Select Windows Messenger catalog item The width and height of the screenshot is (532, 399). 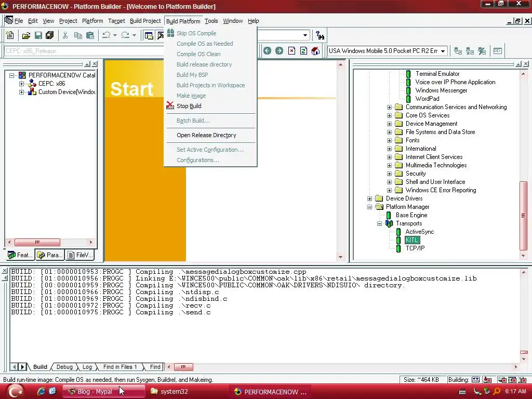[441, 90]
